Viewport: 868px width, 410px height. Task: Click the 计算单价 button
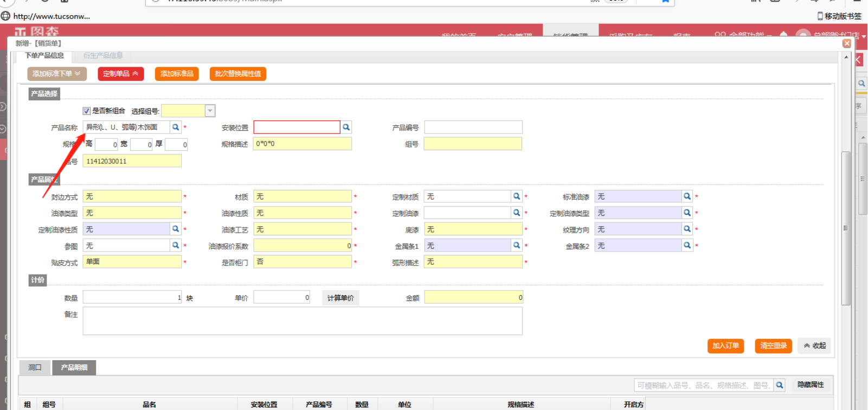(340, 298)
